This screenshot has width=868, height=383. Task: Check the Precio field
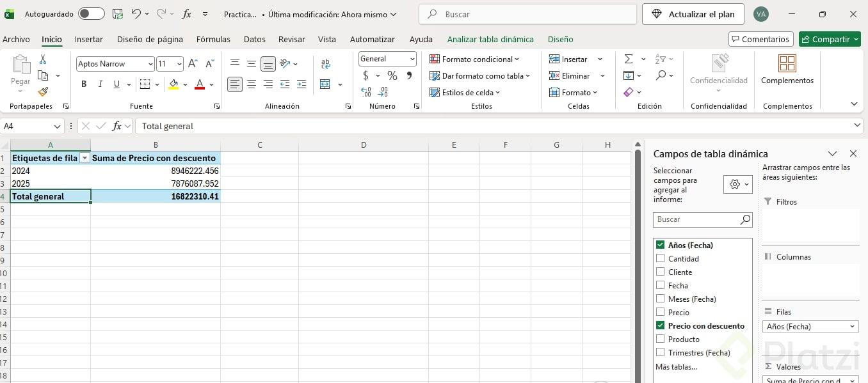(660, 312)
